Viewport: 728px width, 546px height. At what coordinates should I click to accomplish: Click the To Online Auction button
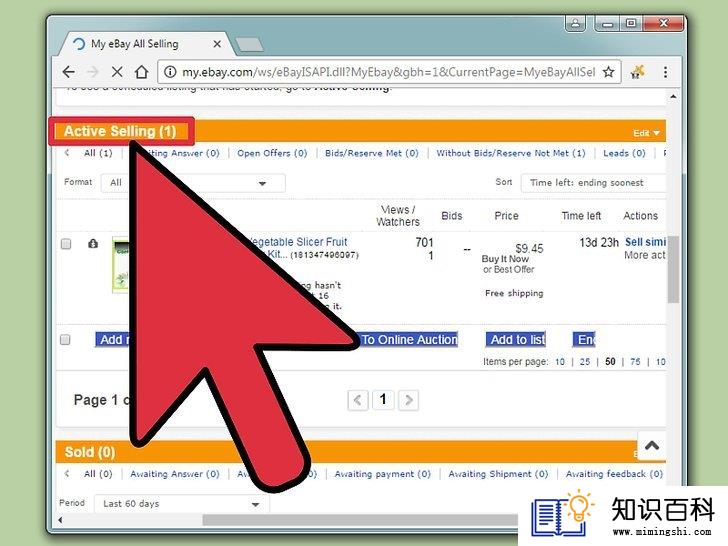409,339
